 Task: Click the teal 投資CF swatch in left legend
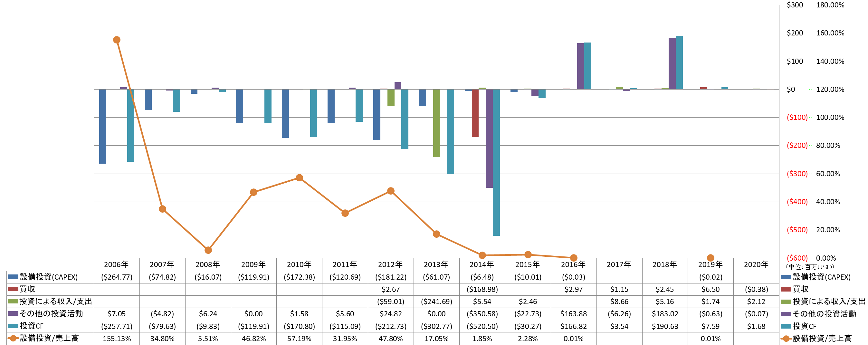click(x=13, y=326)
